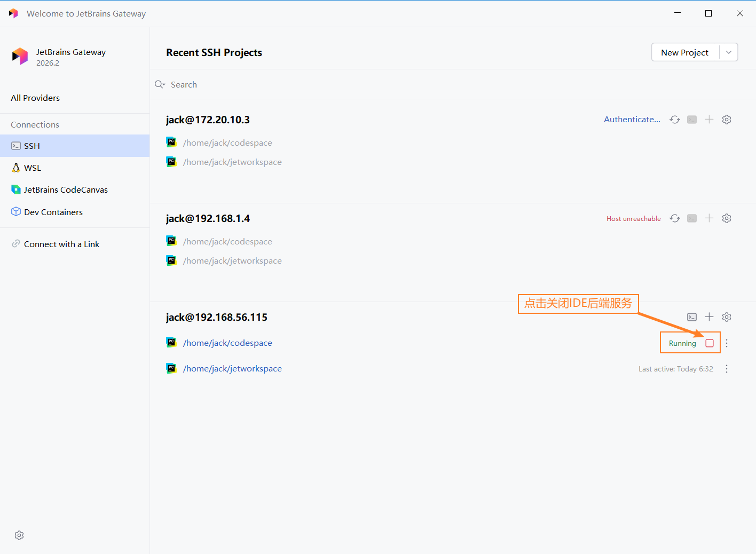Screen dimensions: 756x554
Task: Go to All Providers
Action: [x=35, y=98]
